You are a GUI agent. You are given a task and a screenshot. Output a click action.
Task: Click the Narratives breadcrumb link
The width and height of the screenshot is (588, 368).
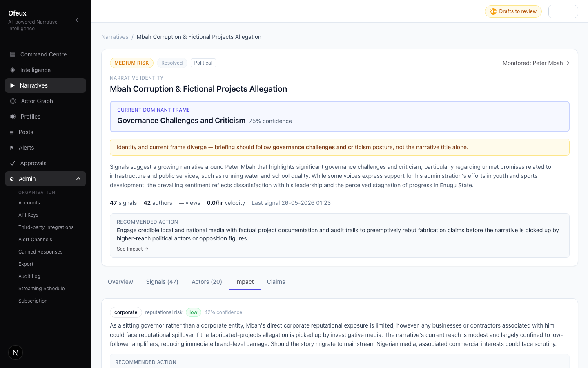click(115, 37)
